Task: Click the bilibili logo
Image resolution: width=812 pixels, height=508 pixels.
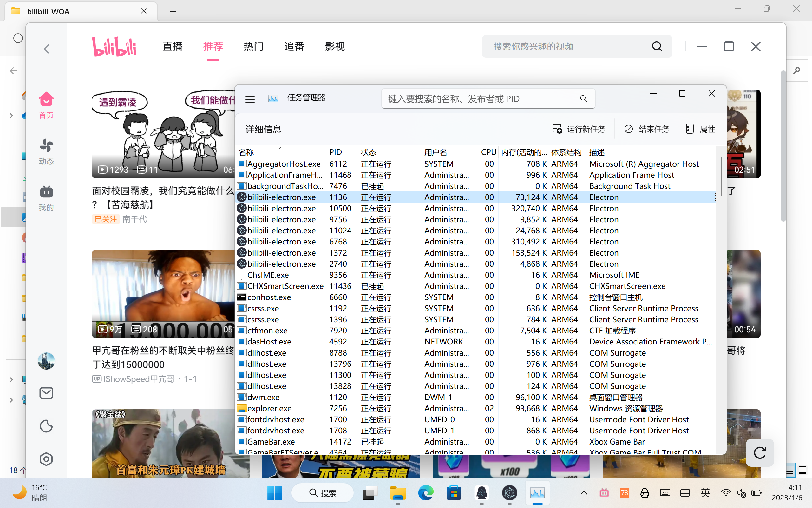Action: click(x=114, y=46)
